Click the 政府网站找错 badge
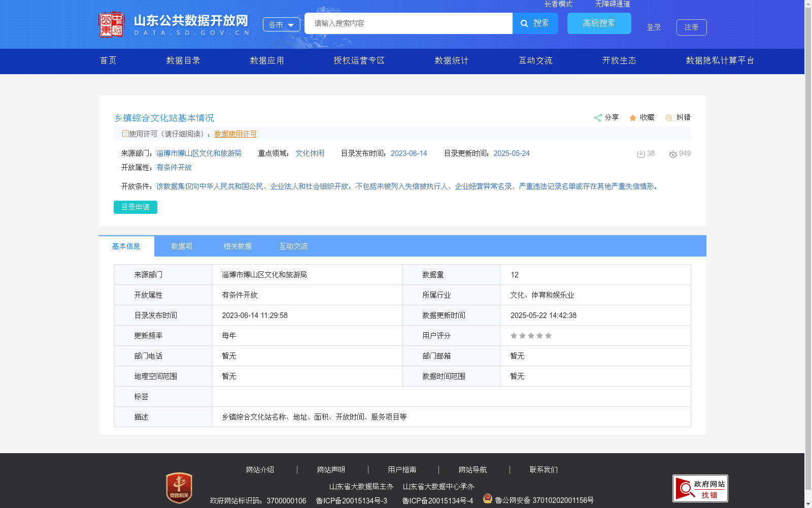The height and width of the screenshot is (508, 812). [700, 488]
